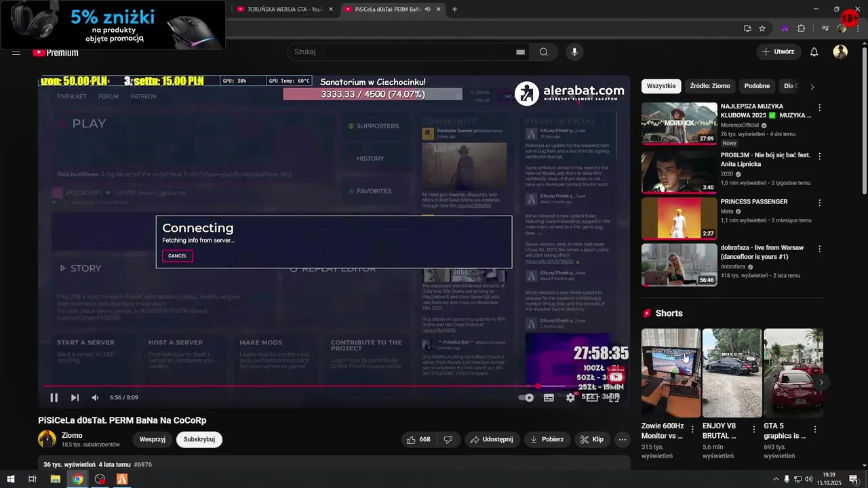868x488 pixels.
Task: Select the PiSiCeLa d0sTał browser tab
Action: [x=387, y=9]
